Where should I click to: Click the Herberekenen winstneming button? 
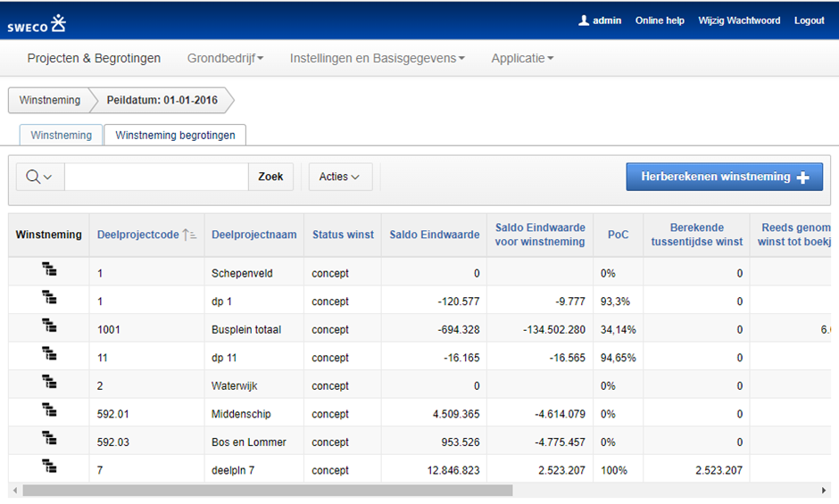pyautogui.click(x=724, y=177)
